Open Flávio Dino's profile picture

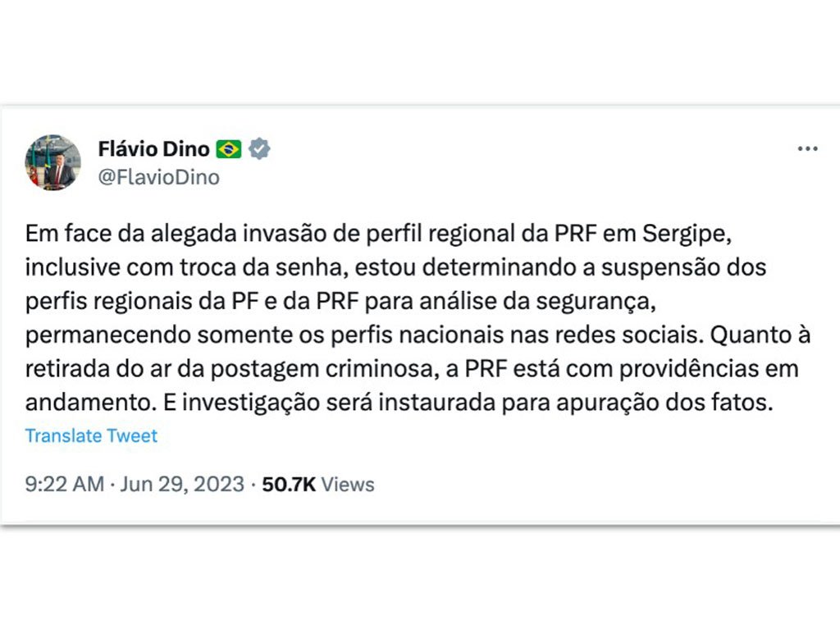click(52, 162)
